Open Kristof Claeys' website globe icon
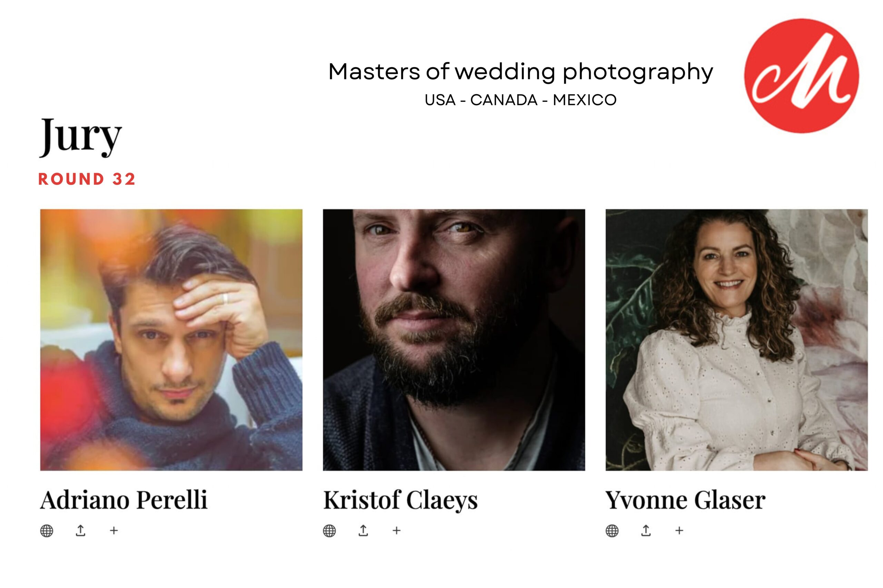Viewport: 883px width, 588px height. tap(329, 531)
